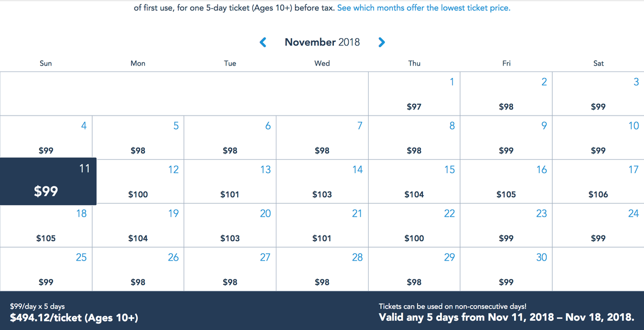This screenshot has width=644, height=330.
Task: Pick November 20 priced at $103
Action: pyautogui.click(x=230, y=226)
